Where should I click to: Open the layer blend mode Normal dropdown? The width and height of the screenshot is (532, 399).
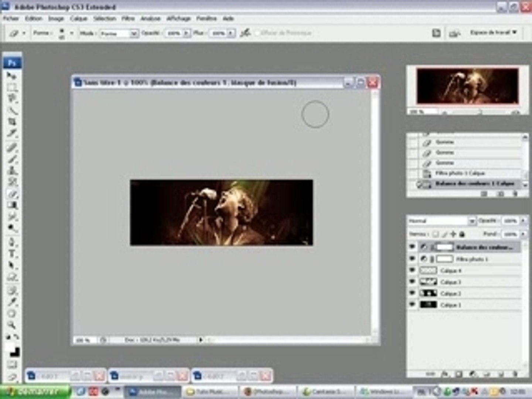(441, 221)
